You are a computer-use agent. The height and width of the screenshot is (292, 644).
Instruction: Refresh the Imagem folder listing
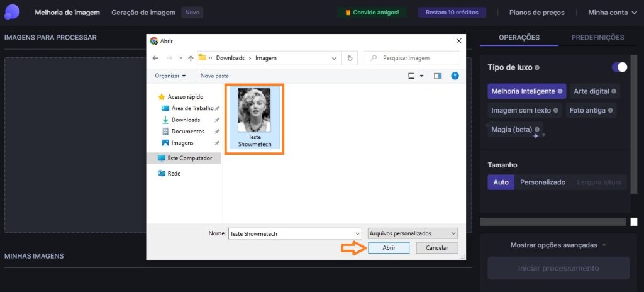coord(350,58)
